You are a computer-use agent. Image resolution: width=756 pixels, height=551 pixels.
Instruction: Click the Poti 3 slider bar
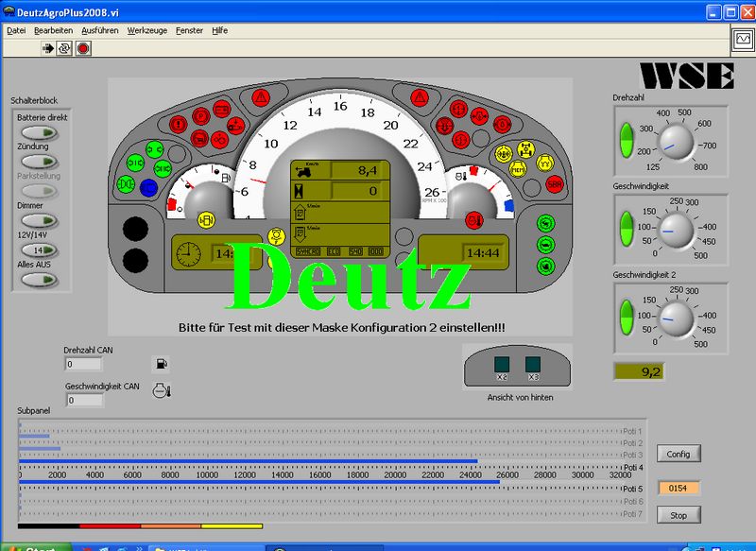(320, 449)
